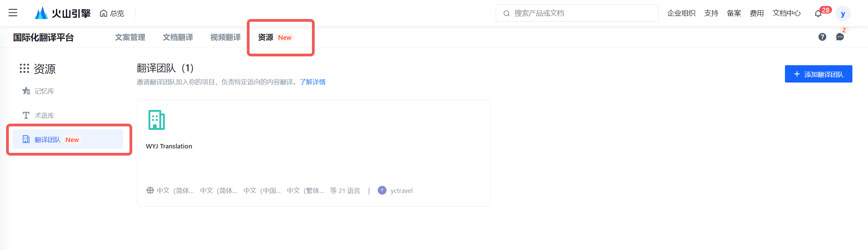The width and height of the screenshot is (868, 250).
Task: Switch to the 文案管理 tab
Action: pos(130,37)
